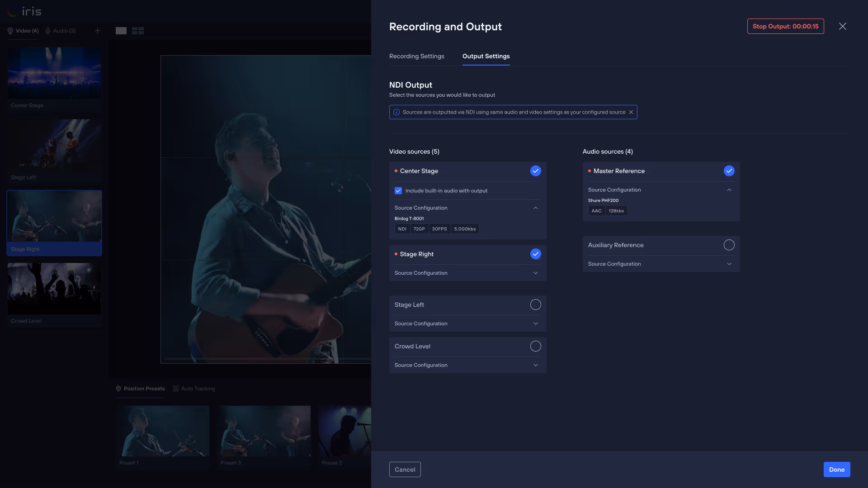Viewport: 868px width, 488px height.
Task: Close the Recording and Output panel
Action: 843,26
